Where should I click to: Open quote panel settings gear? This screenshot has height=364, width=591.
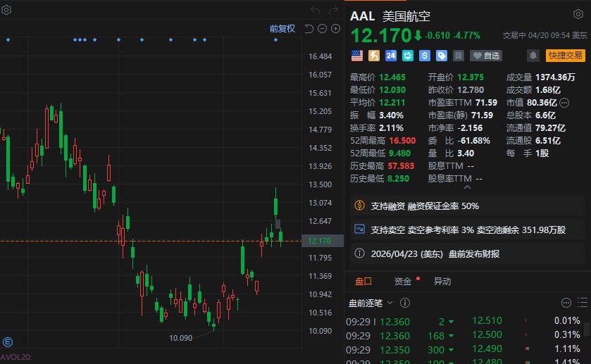[x=578, y=14]
